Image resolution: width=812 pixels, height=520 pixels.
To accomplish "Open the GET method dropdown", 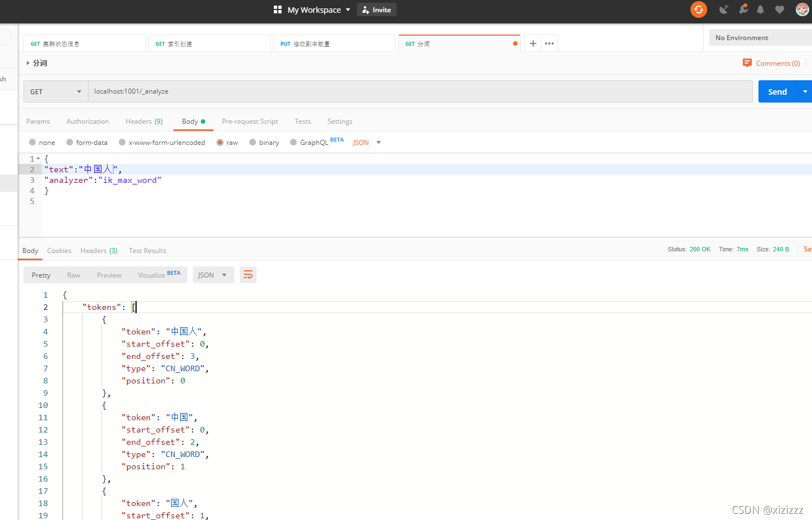I will point(56,91).
